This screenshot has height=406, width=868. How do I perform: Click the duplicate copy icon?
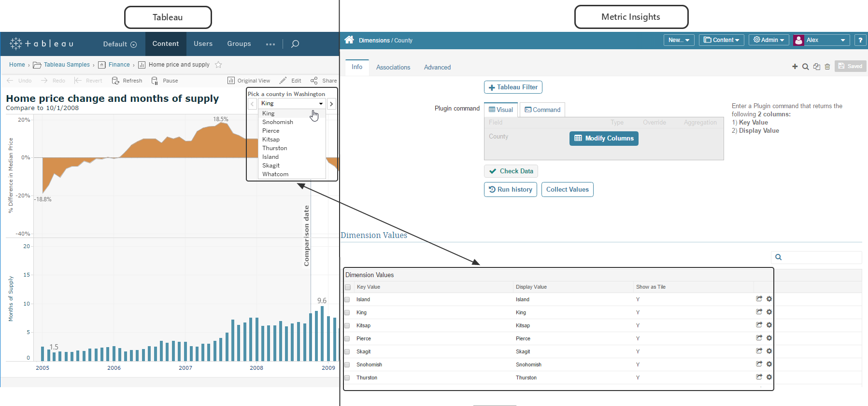click(x=817, y=67)
